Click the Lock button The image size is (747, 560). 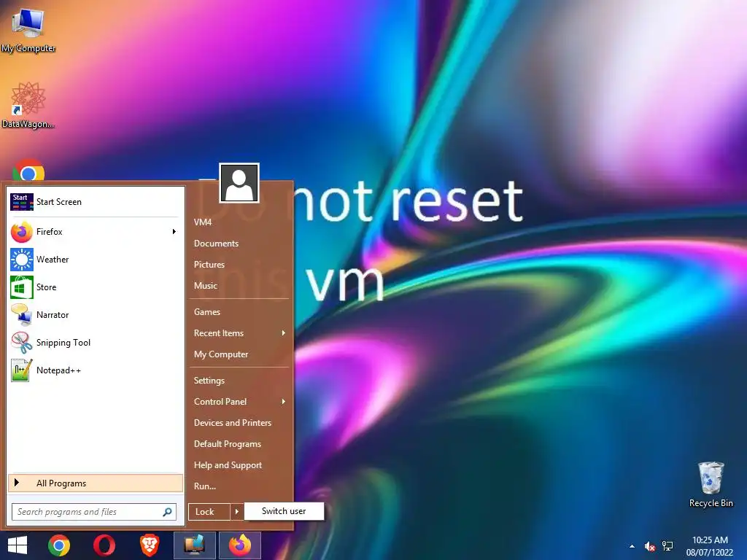point(209,512)
